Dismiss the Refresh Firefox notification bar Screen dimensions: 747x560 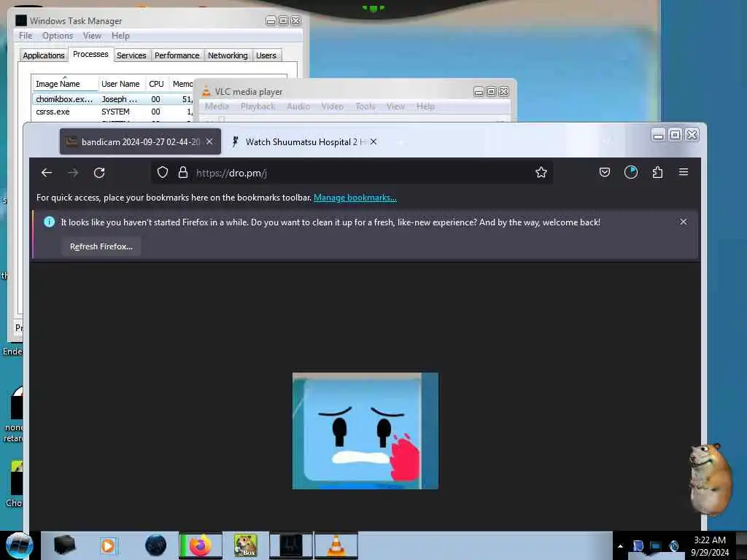point(683,222)
